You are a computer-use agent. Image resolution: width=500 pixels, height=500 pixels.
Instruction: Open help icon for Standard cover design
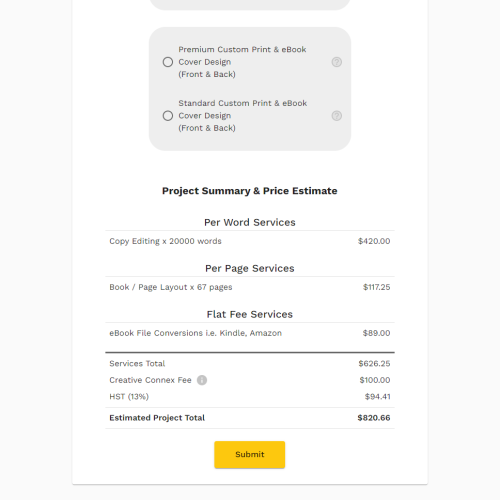click(337, 116)
